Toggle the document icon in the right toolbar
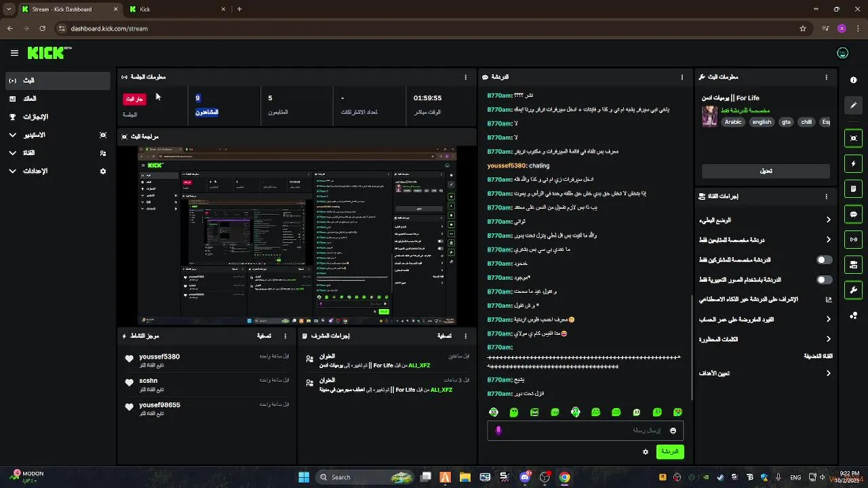Screen dimensions: 868x488 853,188
